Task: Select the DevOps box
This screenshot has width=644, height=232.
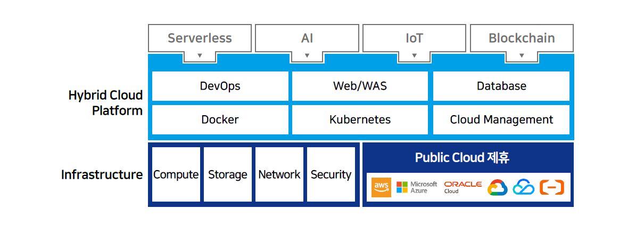Action: (x=220, y=86)
